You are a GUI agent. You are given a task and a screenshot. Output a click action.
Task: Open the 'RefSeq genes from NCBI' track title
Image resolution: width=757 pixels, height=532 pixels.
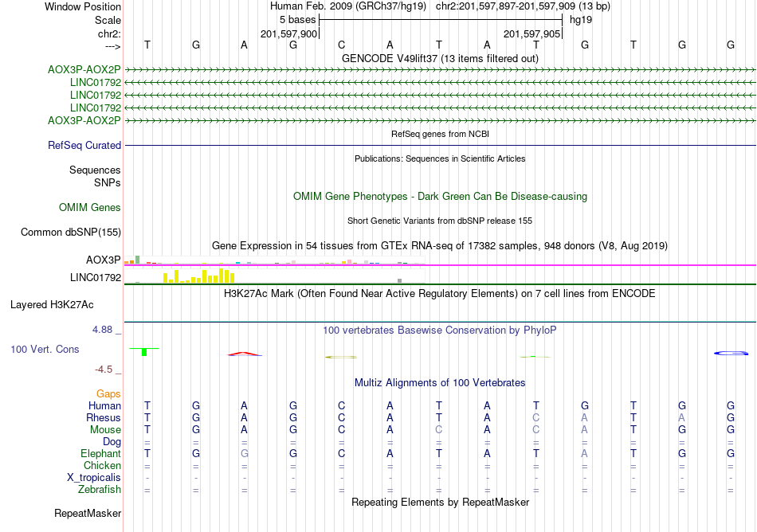tap(440, 134)
